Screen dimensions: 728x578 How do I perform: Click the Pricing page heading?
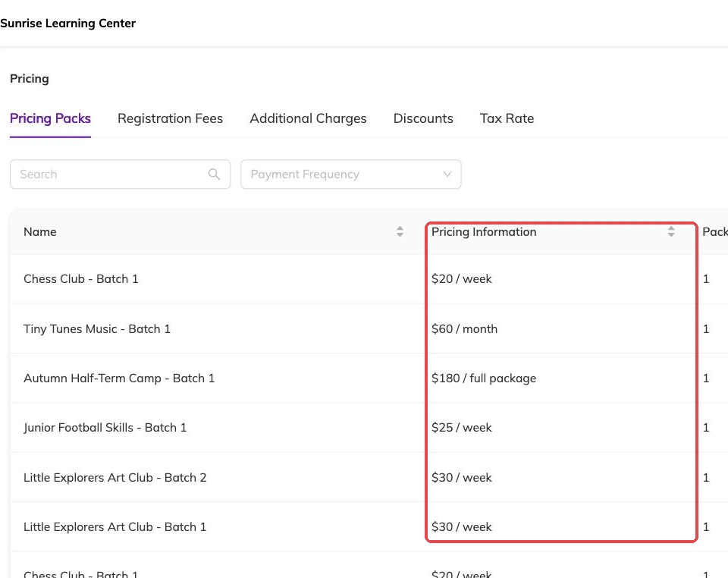point(30,78)
